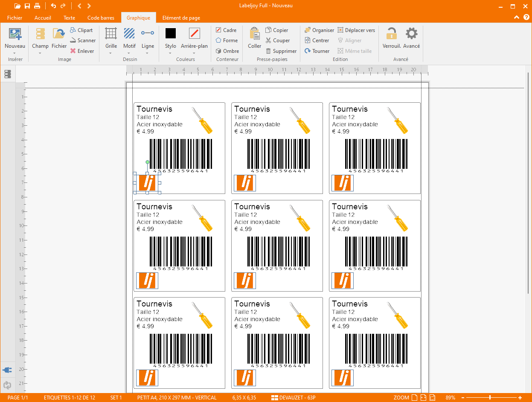
Task: Apply Ombre shadow to the element
Action: pos(227,51)
